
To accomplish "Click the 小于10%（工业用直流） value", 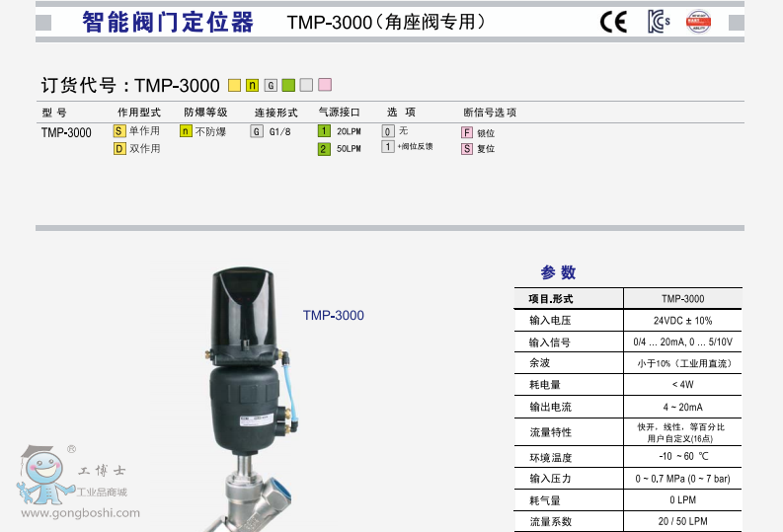I will point(684,363).
